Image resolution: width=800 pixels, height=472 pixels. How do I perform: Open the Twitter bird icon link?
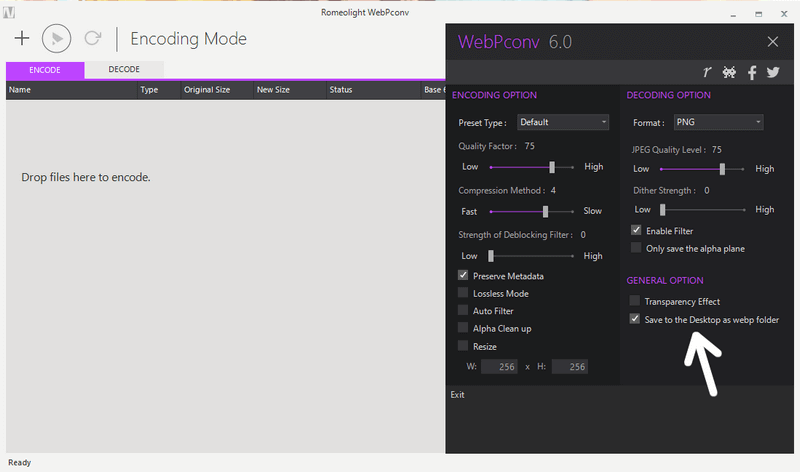[x=773, y=72]
